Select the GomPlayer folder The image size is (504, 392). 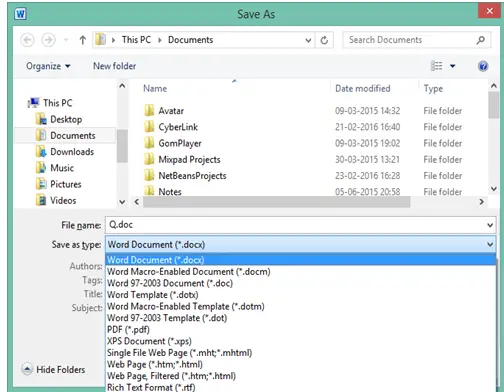click(180, 143)
